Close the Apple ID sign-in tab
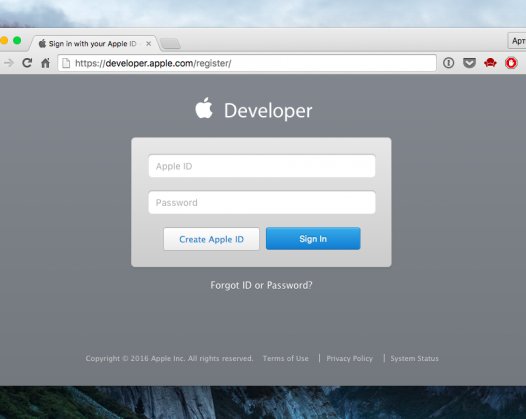 click(x=148, y=44)
